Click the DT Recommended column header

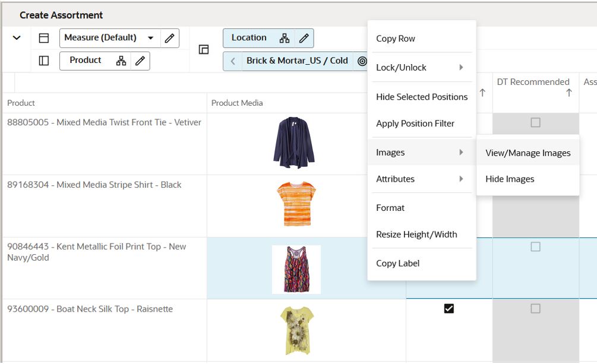533,82
